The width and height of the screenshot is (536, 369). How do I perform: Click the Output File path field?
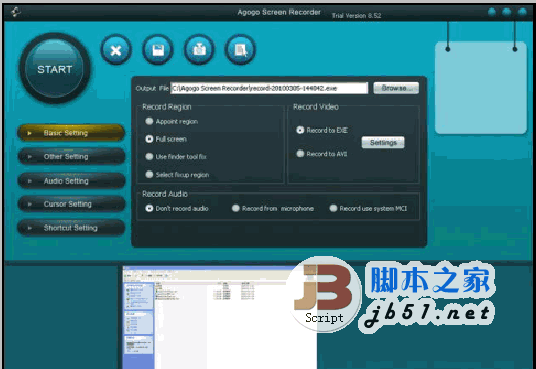tap(269, 88)
